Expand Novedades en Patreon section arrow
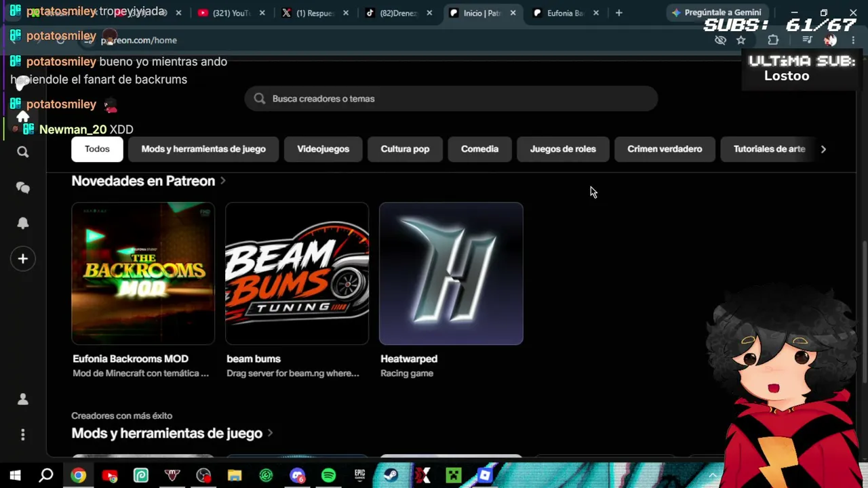Screen dimensions: 868x488 coord(222,181)
